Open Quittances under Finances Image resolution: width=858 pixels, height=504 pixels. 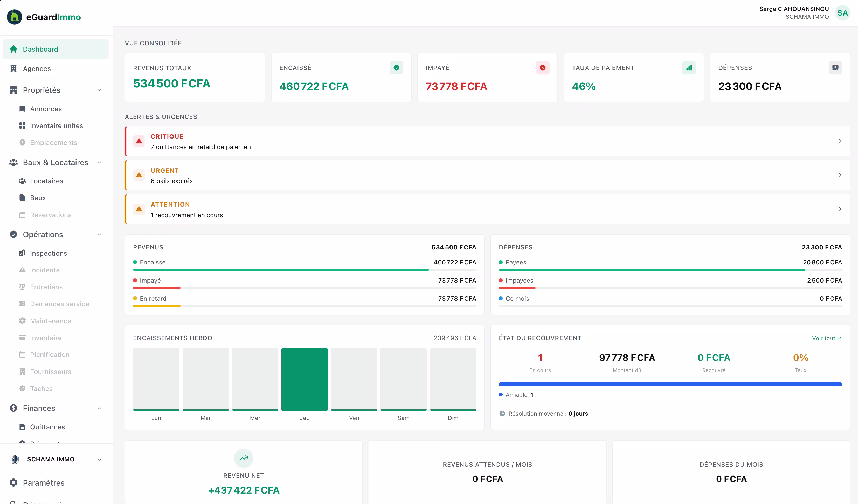(47, 427)
